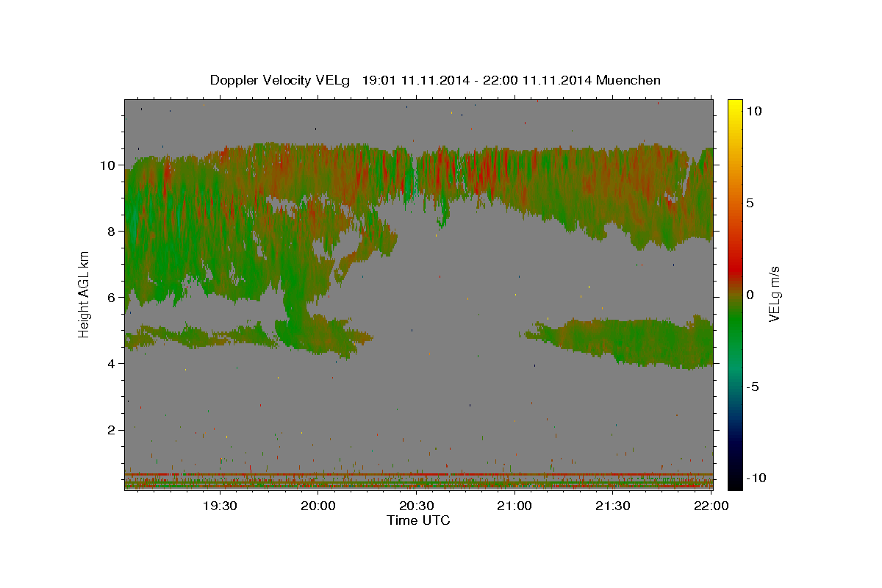Viewport: 882px width, 588px height.
Task: Click the height tick label 6
Action: [x=110, y=297]
